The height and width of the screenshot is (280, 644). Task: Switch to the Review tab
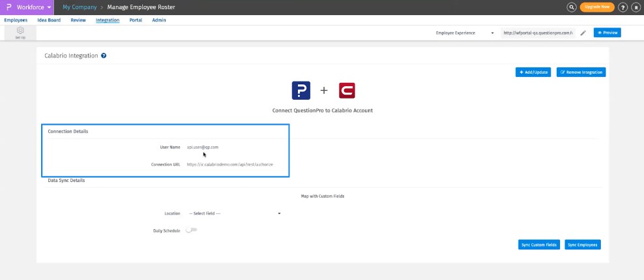coord(78,20)
